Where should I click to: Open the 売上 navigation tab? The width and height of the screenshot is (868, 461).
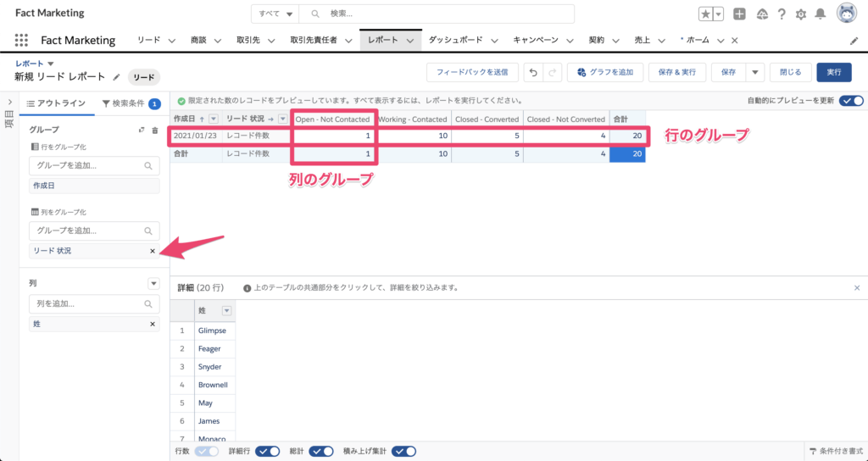[643, 40]
